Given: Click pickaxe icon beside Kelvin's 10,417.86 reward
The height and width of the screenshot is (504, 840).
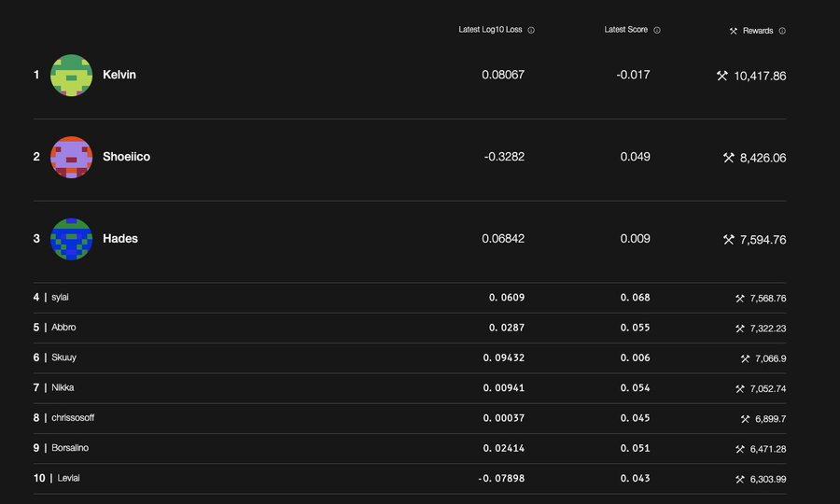Looking at the screenshot, I should (x=722, y=76).
